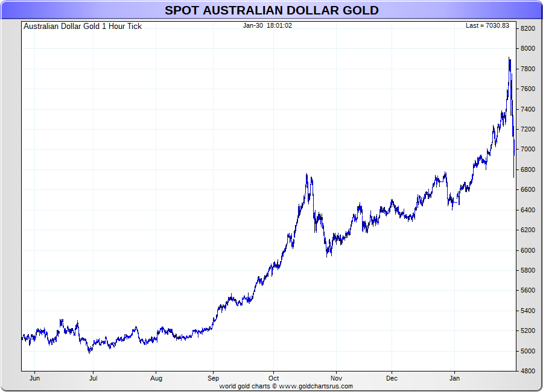This screenshot has width=543, height=392.
Task: Click the 7800 price axis label
Action: tap(528, 69)
